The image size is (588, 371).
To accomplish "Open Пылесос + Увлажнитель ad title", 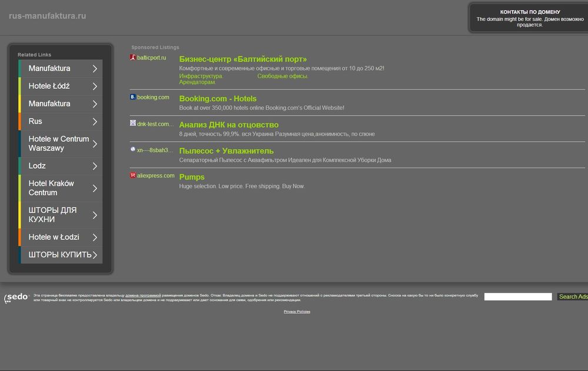I will click(x=226, y=151).
